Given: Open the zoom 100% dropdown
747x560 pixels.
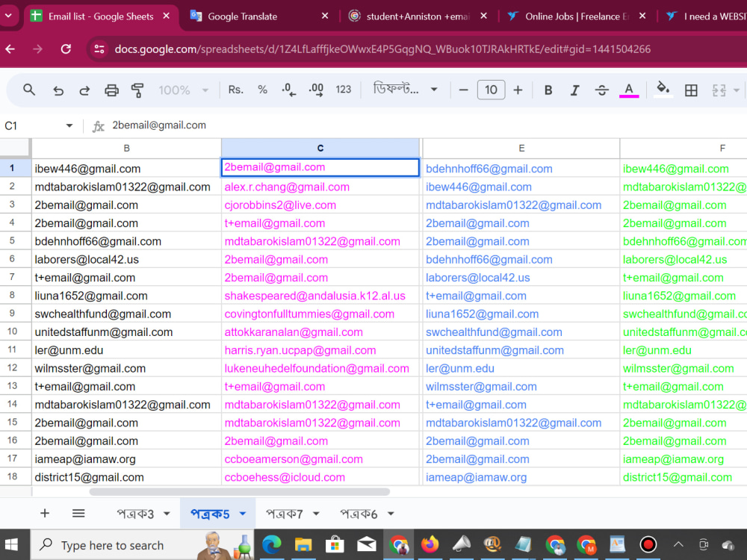Looking at the screenshot, I should coord(184,90).
